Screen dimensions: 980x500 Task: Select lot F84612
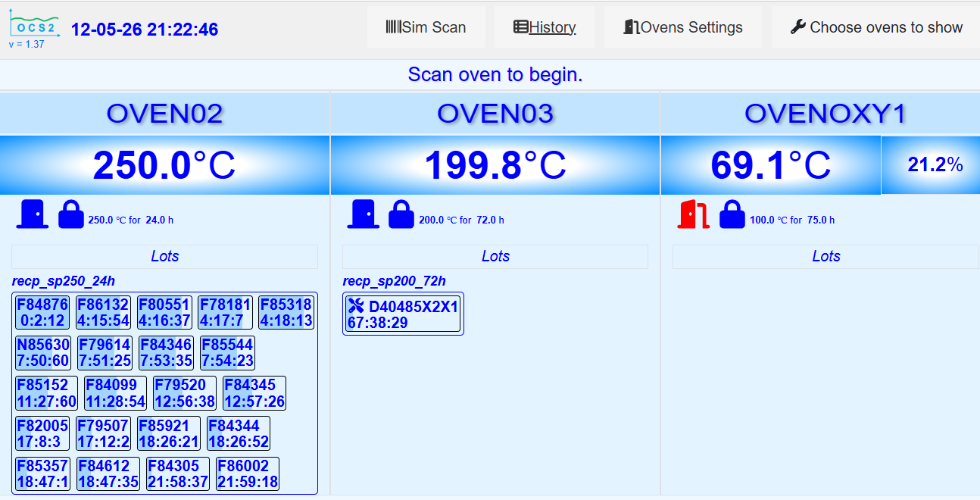point(108,473)
